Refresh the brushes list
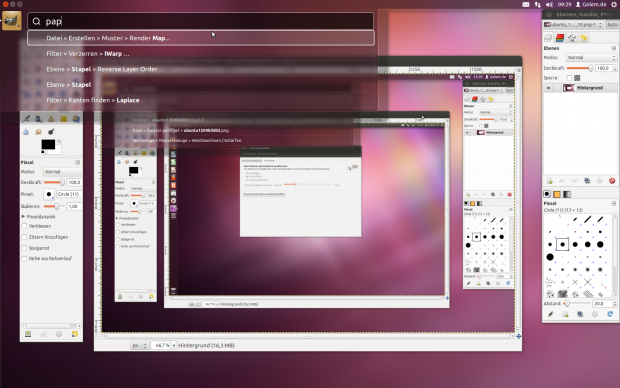 (x=610, y=314)
